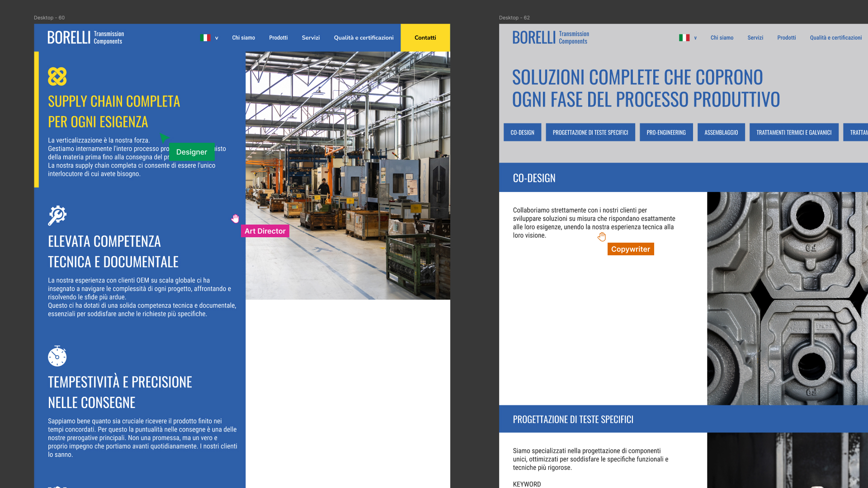The image size is (868, 488).
Task: Select the Progettazione di teste specifici tab button
Action: coord(590,132)
